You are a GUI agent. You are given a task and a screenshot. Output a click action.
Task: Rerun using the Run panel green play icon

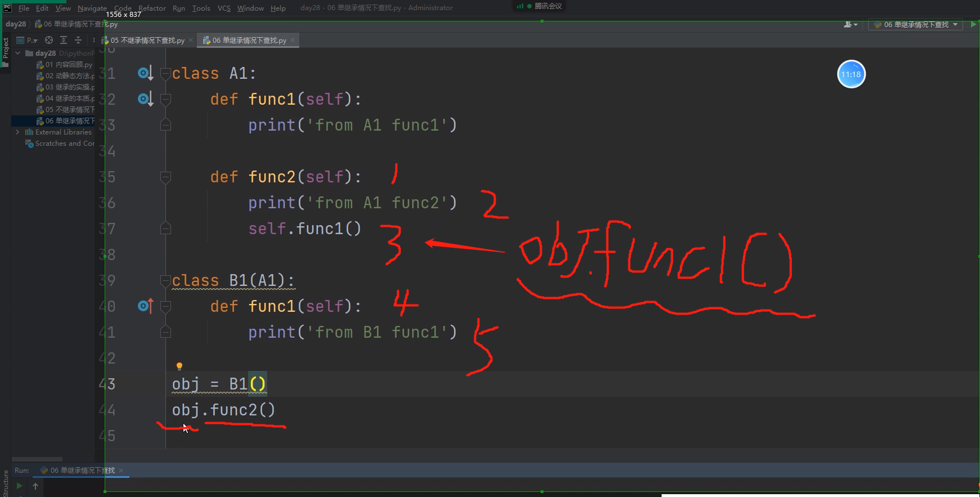point(19,486)
